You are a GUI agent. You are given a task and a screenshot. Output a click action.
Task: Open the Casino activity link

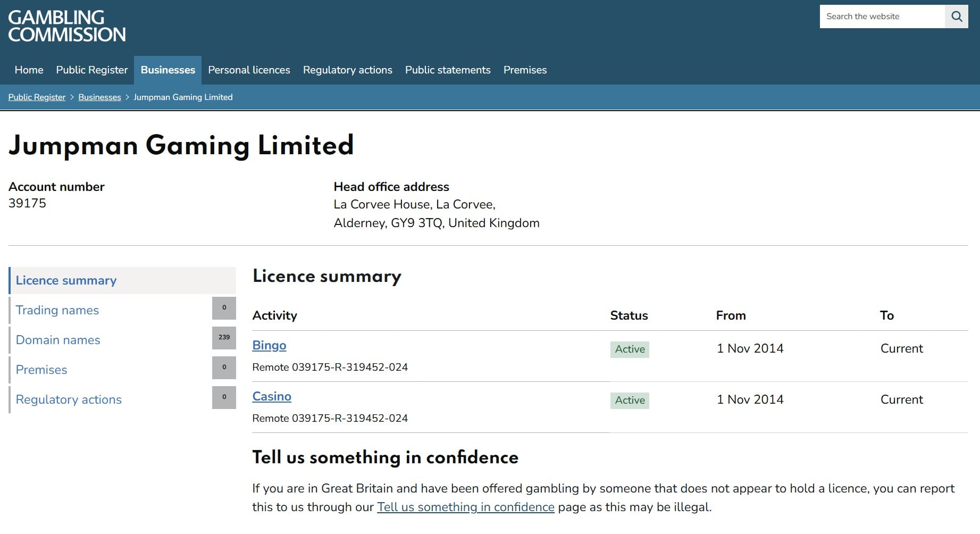[272, 396]
